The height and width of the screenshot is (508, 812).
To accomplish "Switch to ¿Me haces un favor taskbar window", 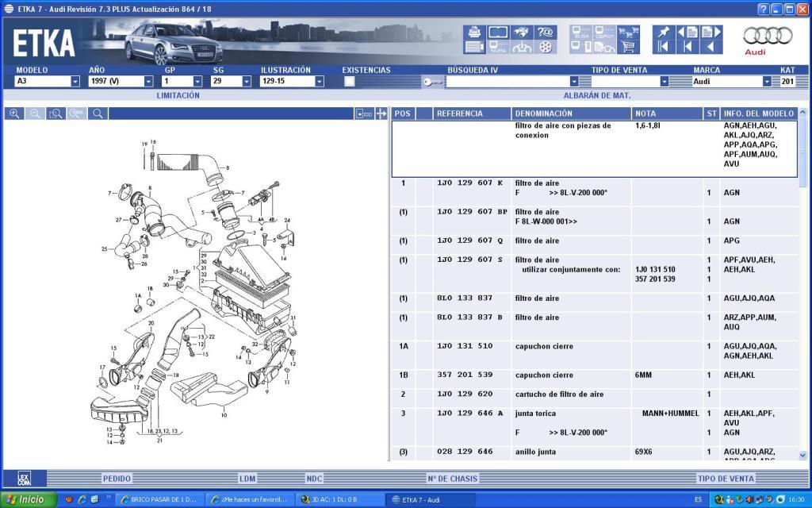I will click(250, 500).
